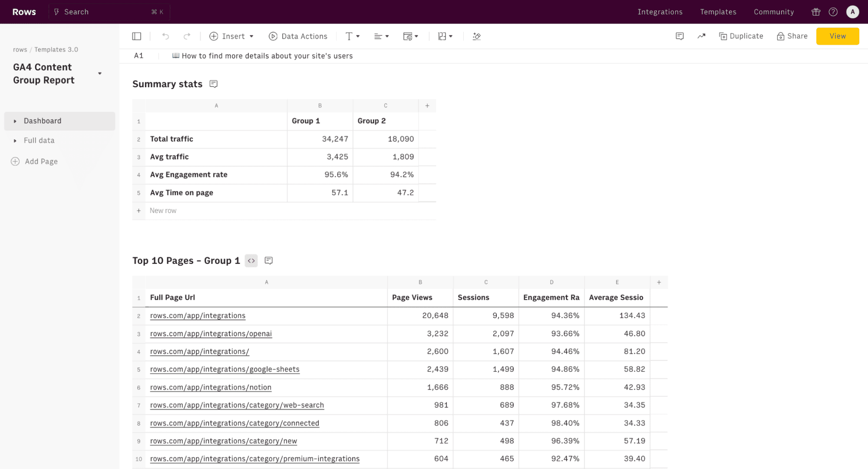The image size is (868, 469).
Task: Open the rows breadcrumb link
Action: point(20,49)
